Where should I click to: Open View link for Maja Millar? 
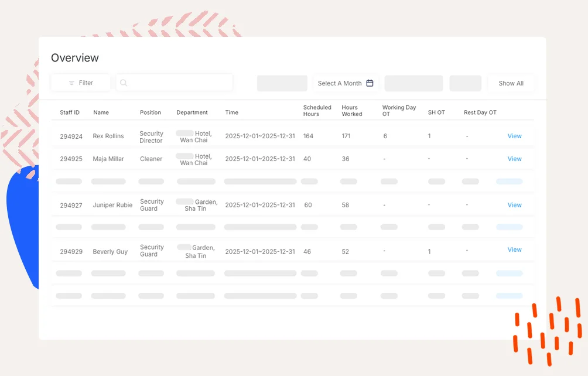point(514,159)
